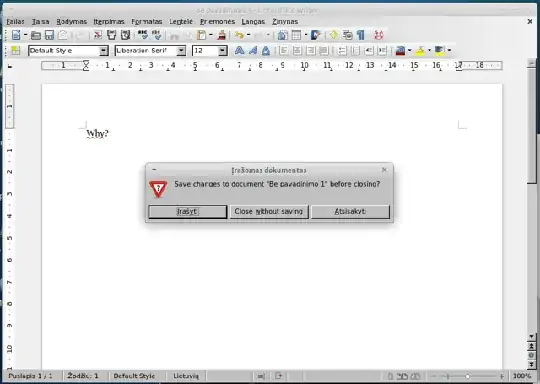The image size is (540, 384).
Task: Click the Export as PDF icon
Action: tap(98, 35)
